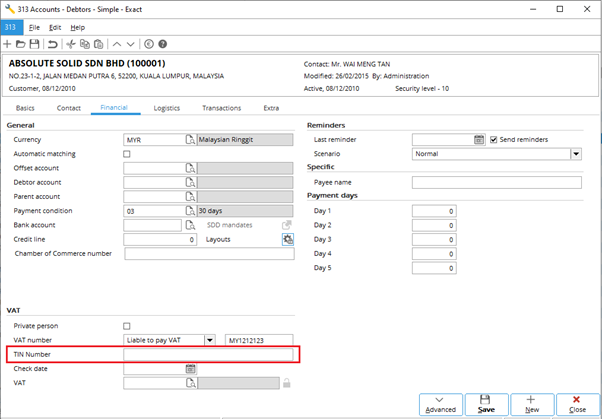602x419 pixels.
Task: Open Layouts gear settings icon
Action: (288, 239)
